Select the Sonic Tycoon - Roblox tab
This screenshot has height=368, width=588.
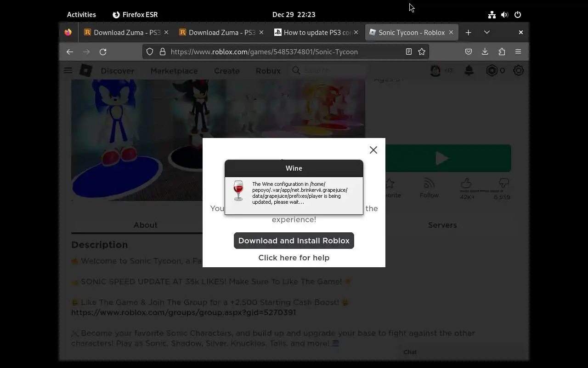tap(412, 32)
